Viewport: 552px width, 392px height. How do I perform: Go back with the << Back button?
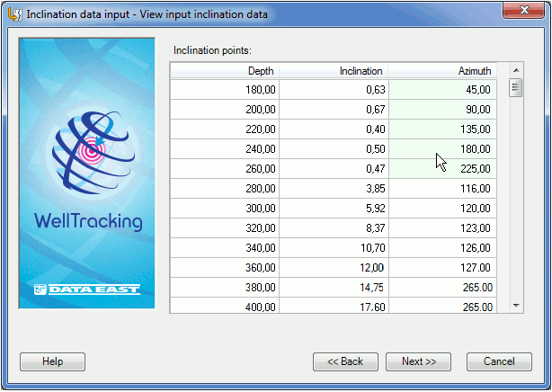click(345, 361)
